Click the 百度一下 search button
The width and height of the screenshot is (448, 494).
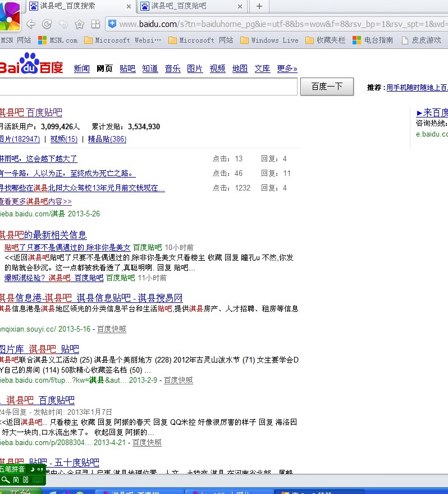pos(327,87)
